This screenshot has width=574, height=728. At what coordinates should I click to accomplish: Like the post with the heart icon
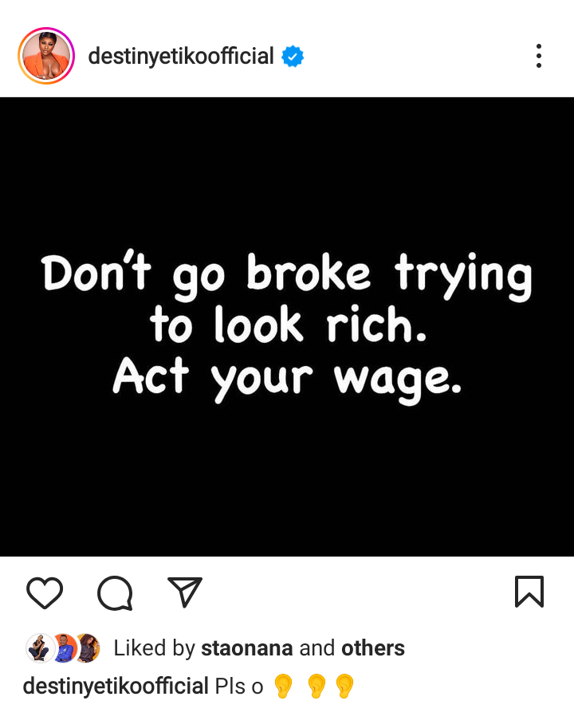pyautogui.click(x=45, y=592)
